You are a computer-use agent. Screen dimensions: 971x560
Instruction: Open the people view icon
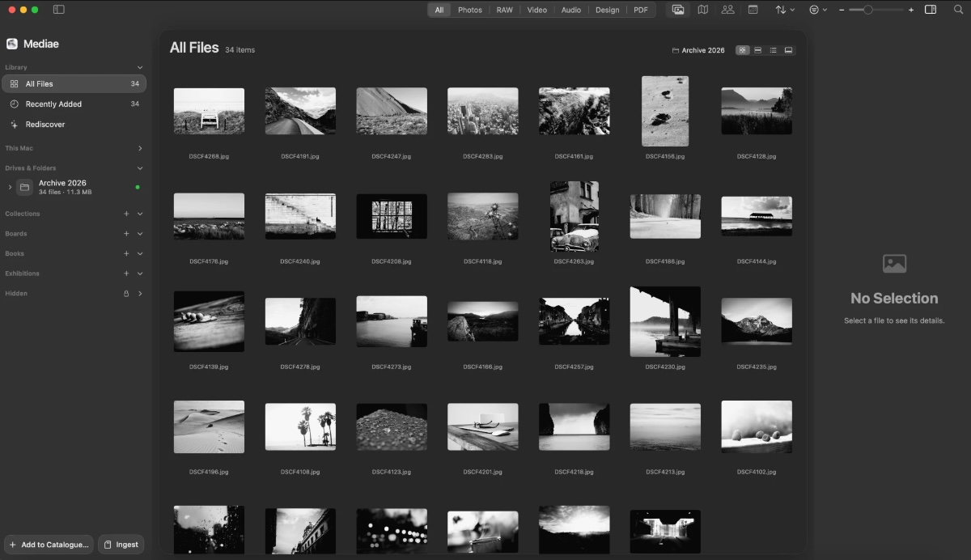click(727, 10)
